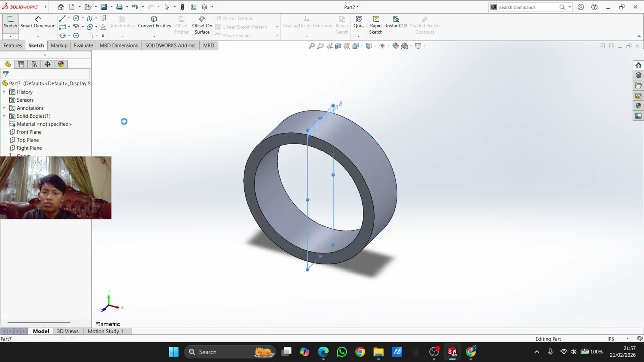Toggle Instant2D mode
Image resolution: width=644 pixels, height=362 pixels.
(396, 22)
